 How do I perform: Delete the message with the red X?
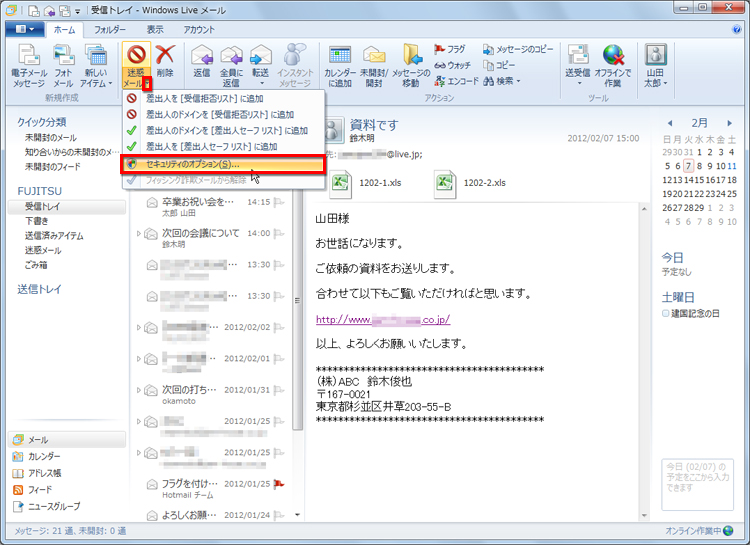(165, 61)
